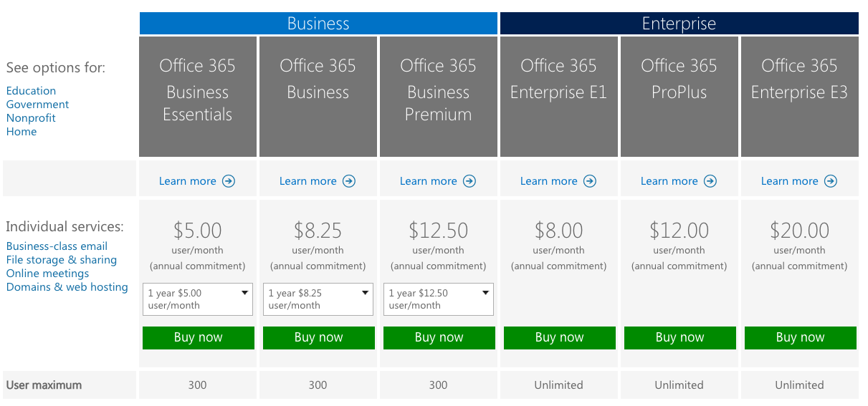
Task: Select the Enterprise category header
Action: click(x=679, y=23)
